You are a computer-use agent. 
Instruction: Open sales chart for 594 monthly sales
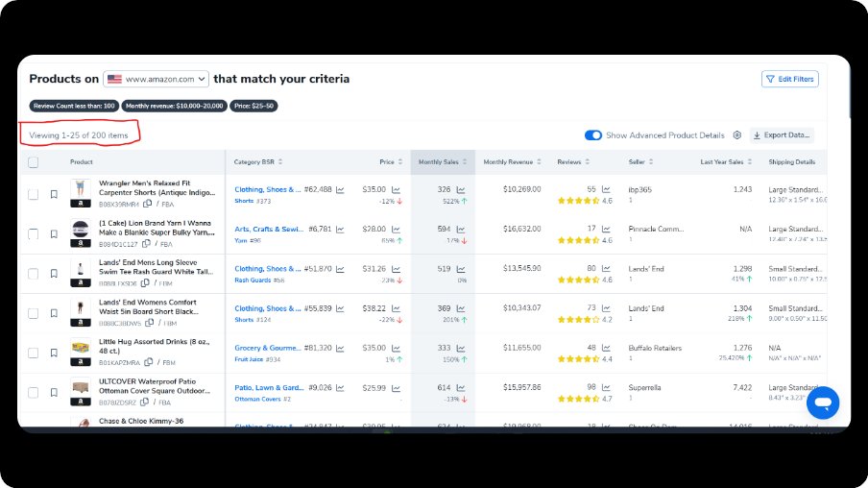[x=461, y=230]
